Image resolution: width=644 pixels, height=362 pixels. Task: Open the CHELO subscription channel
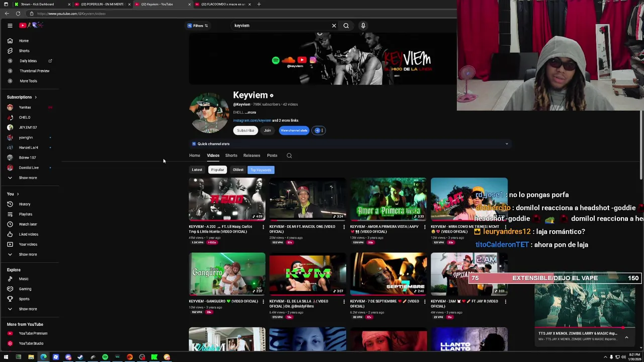25,117
